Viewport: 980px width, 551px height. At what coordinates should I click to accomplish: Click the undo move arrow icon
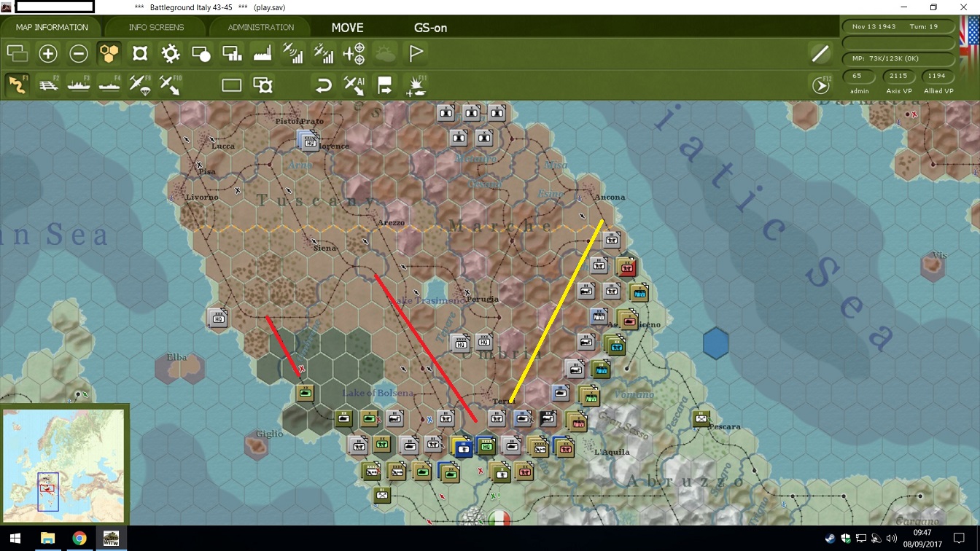coord(324,85)
